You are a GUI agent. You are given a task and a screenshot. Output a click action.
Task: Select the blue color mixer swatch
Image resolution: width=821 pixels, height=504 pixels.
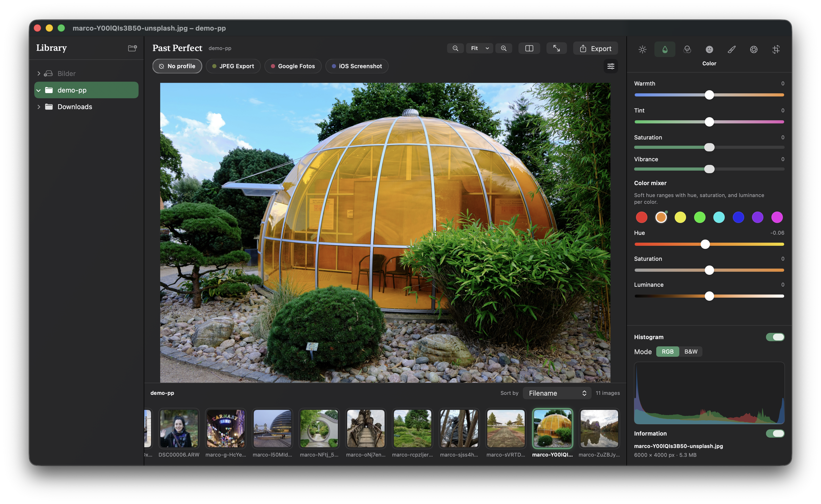tap(738, 217)
